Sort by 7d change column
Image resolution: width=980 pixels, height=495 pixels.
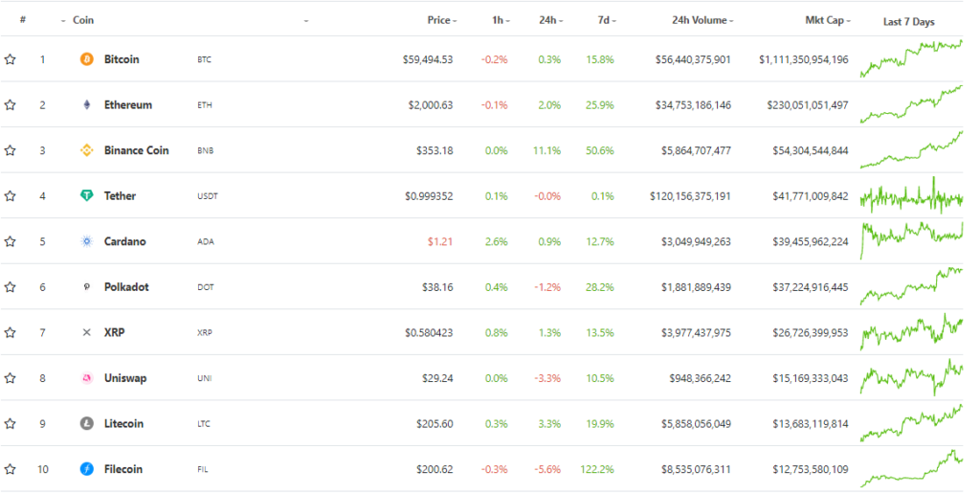point(606,20)
